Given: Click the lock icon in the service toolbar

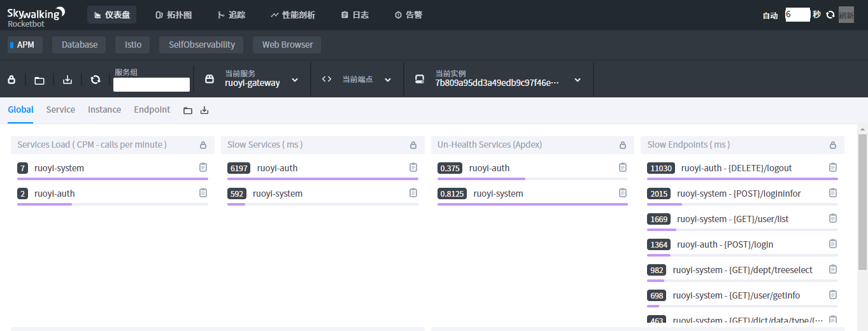Looking at the screenshot, I should pyautogui.click(x=11, y=80).
